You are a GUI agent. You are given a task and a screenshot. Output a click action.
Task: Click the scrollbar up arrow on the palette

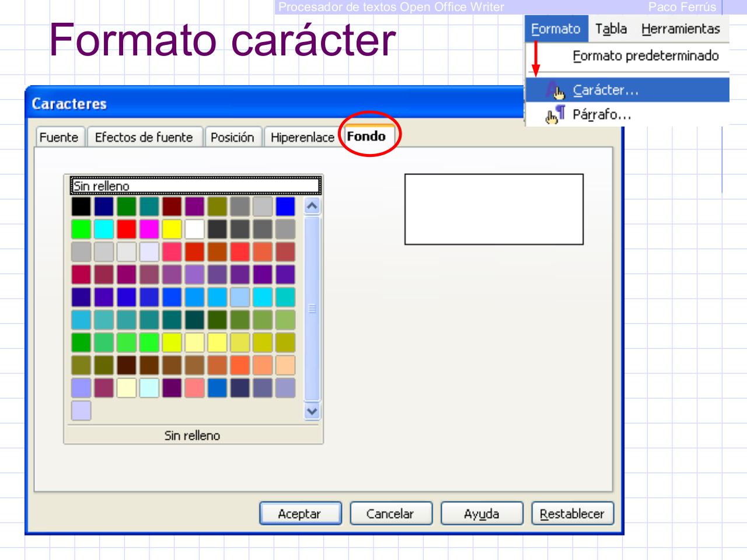(x=312, y=206)
